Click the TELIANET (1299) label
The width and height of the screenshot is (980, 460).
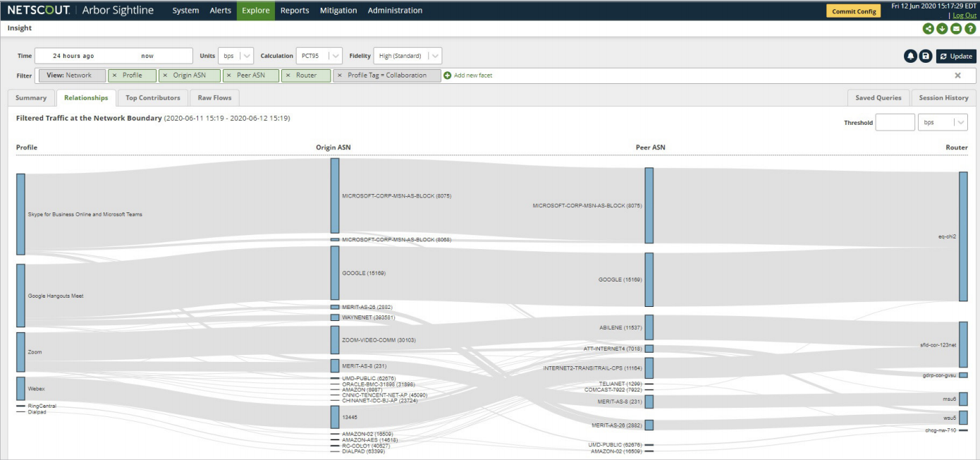click(x=620, y=384)
